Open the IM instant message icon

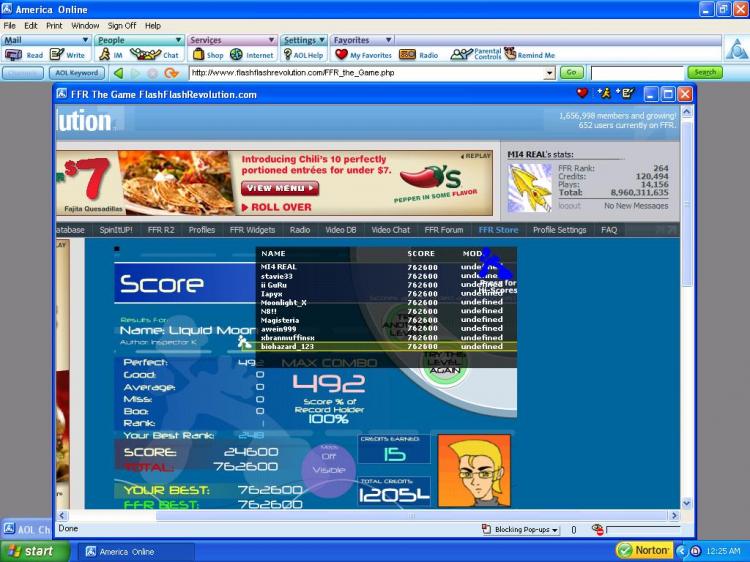[104, 55]
